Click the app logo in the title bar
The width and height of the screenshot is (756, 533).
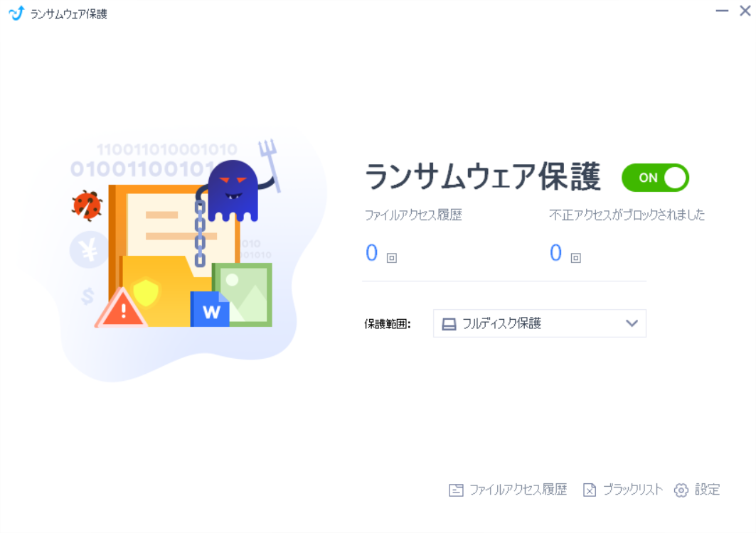[16, 13]
